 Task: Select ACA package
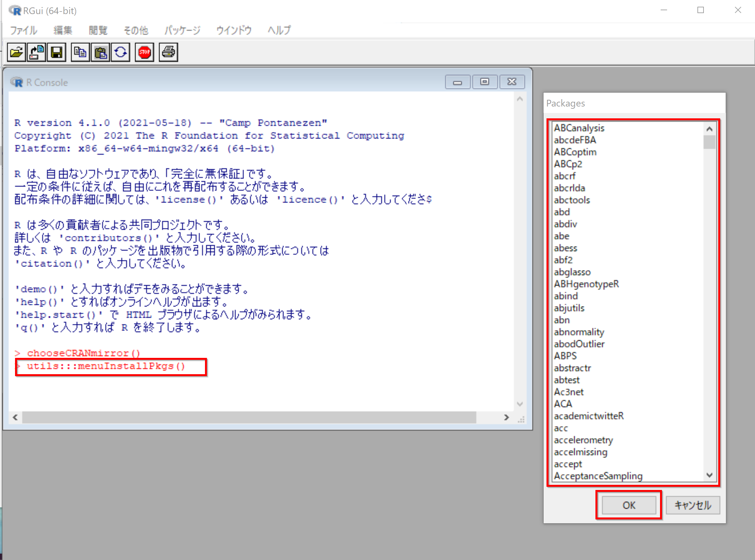coord(628,404)
